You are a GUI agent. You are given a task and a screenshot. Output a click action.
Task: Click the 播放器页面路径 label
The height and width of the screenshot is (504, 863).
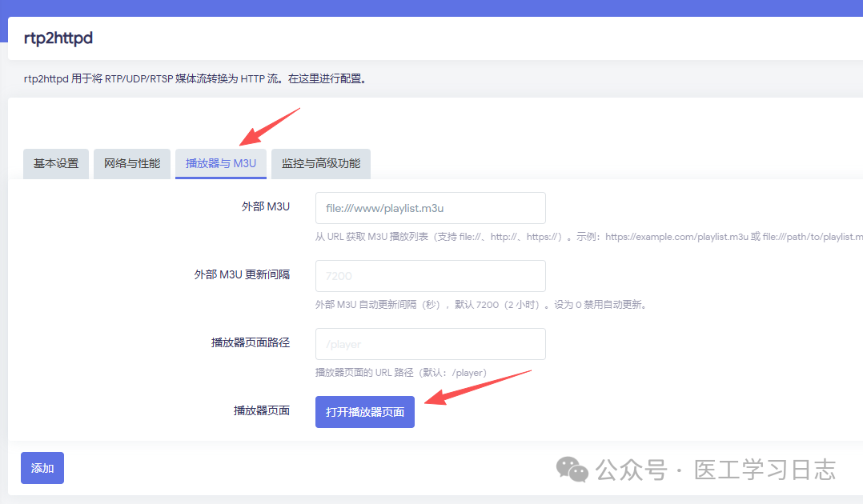250,342
